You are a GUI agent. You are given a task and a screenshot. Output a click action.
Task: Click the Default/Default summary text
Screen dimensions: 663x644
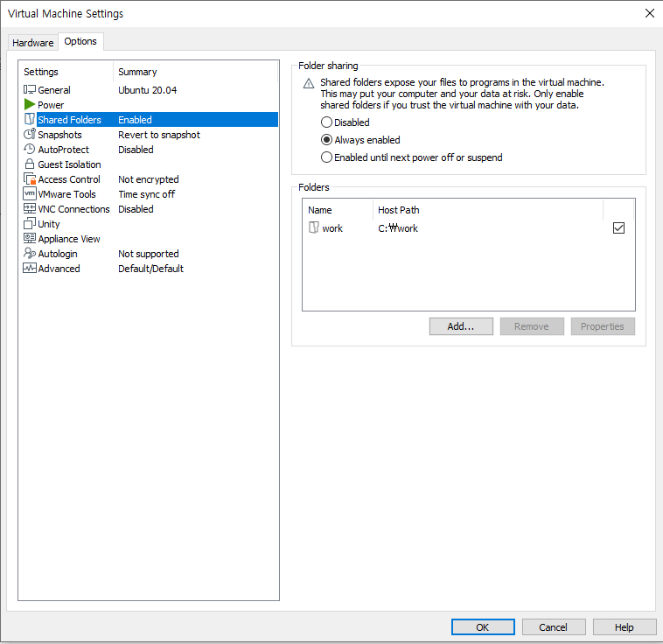click(151, 269)
